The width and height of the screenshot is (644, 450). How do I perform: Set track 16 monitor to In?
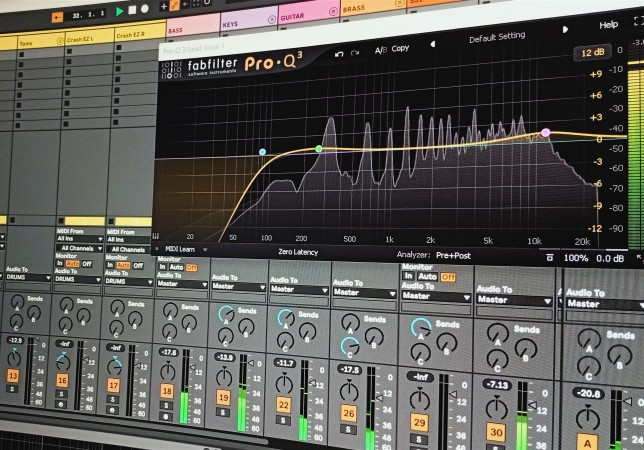(x=60, y=263)
